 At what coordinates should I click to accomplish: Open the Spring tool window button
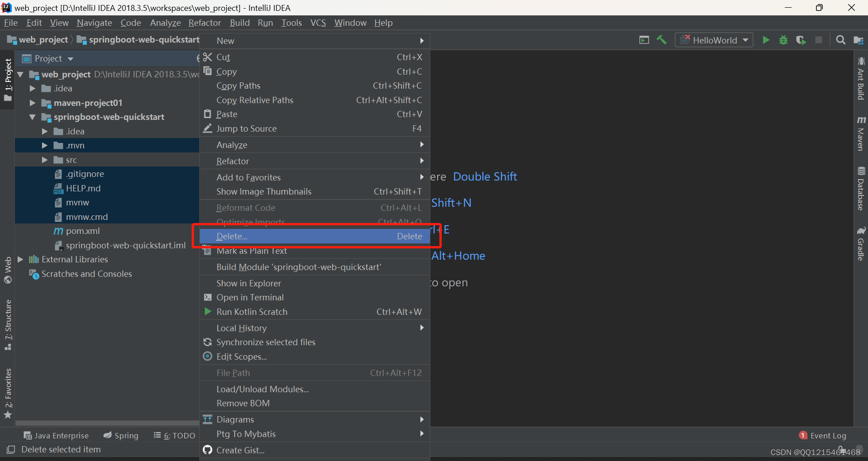click(121, 435)
